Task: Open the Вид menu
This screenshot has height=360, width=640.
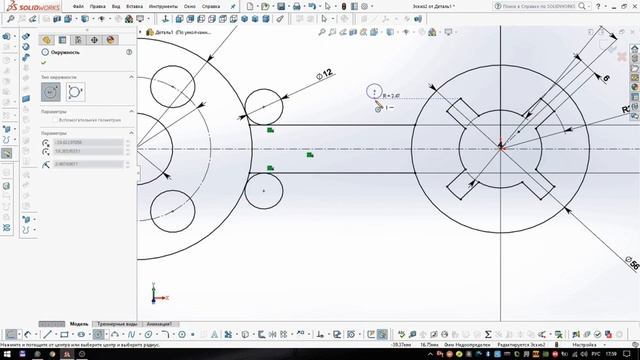Action: pos(116,7)
